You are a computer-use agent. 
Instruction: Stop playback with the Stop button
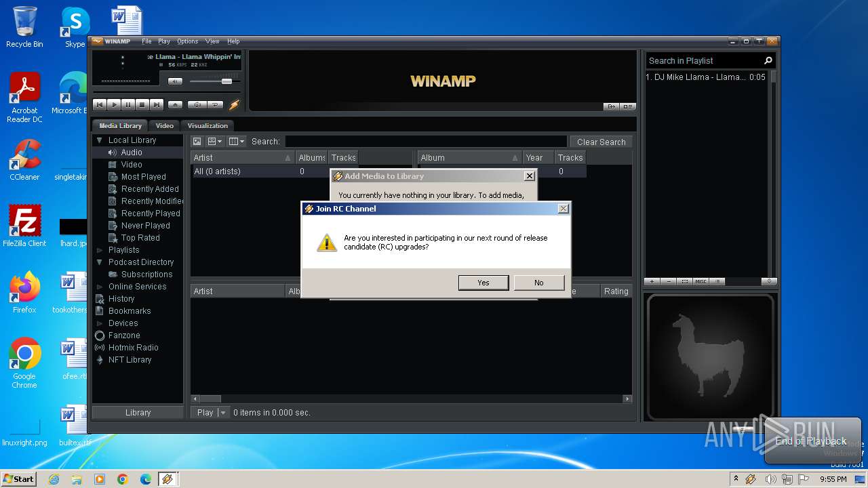click(142, 105)
